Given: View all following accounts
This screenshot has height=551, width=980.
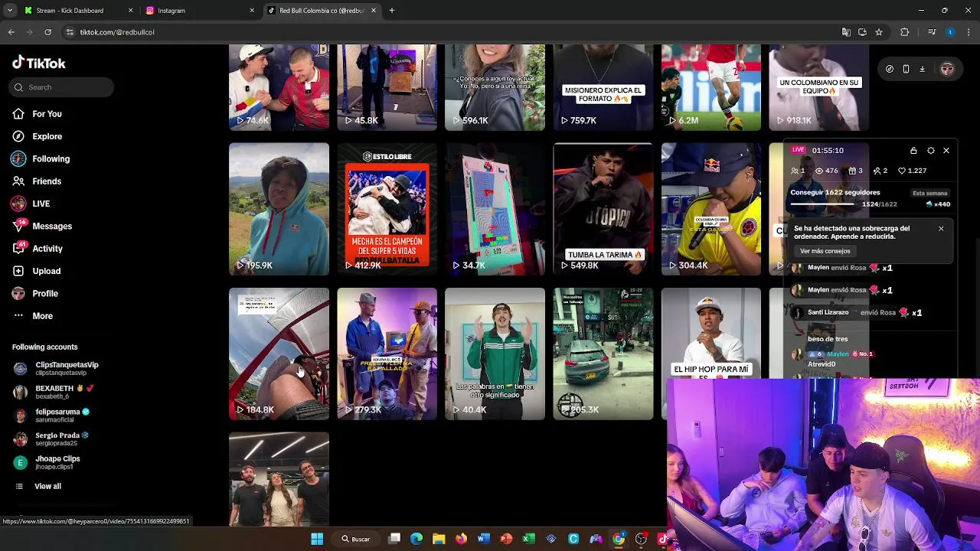Looking at the screenshot, I should coord(38,487).
